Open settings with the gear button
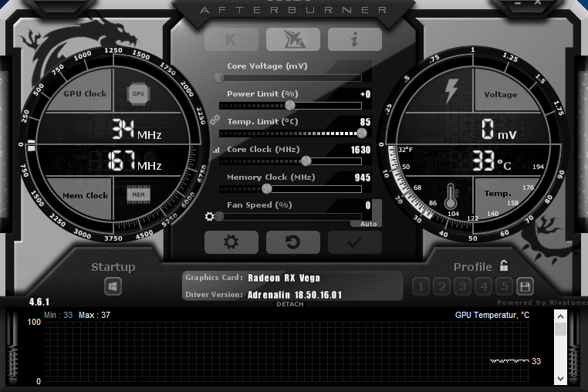The image size is (588, 392). pyautogui.click(x=231, y=242)
